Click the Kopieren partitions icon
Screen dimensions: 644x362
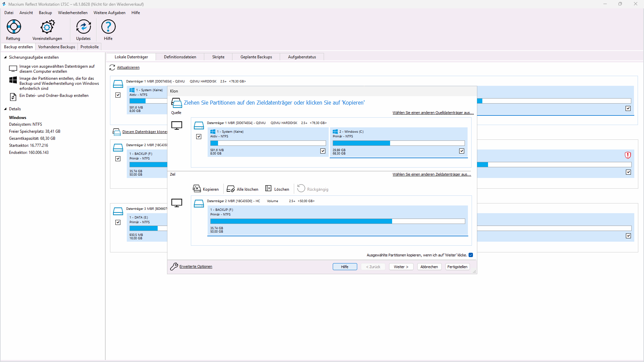pos(197,189)
